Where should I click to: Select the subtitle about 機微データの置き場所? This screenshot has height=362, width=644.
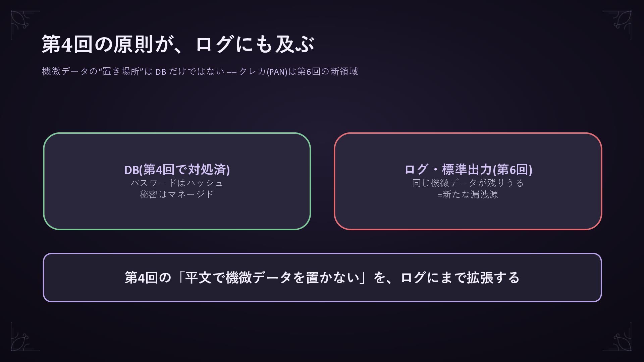pyautogui.click(x=200, y=71)
